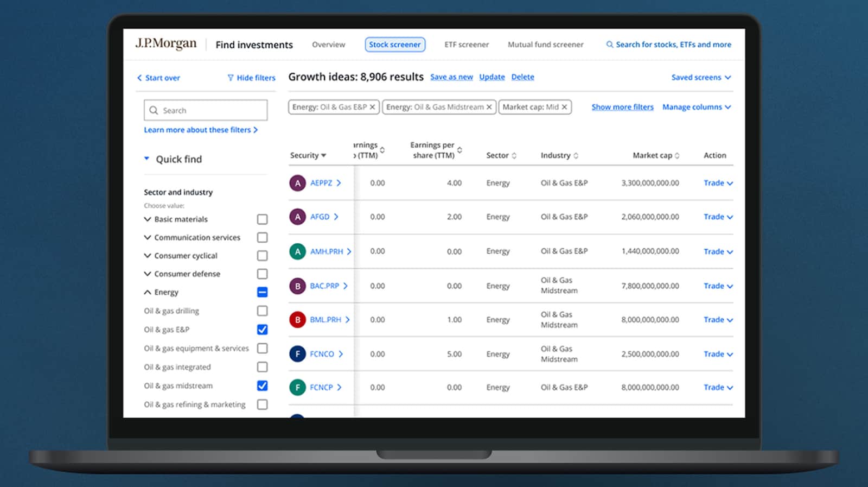868x487 pixels.
Task: Open the Saved screens dropdown
Action: (x=701, y=78)
